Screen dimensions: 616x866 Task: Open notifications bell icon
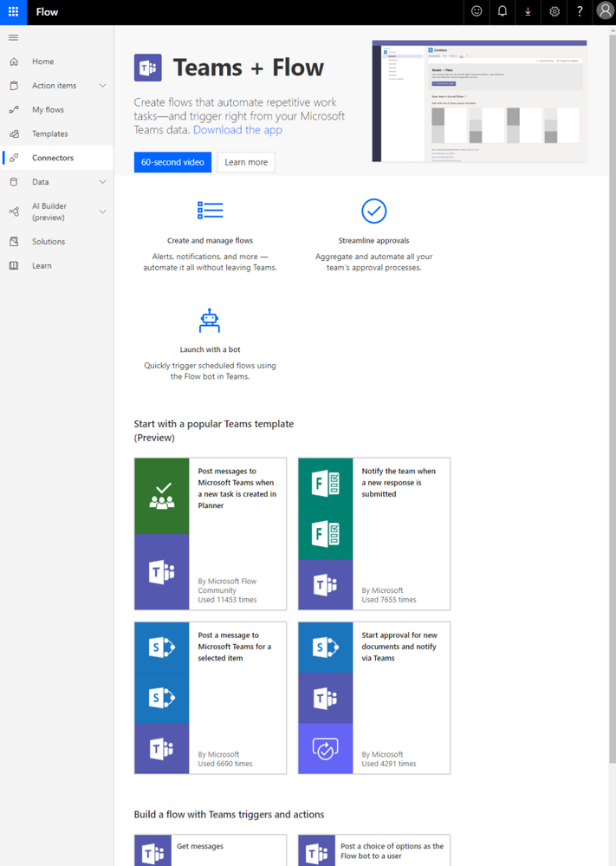coord(503,11)
